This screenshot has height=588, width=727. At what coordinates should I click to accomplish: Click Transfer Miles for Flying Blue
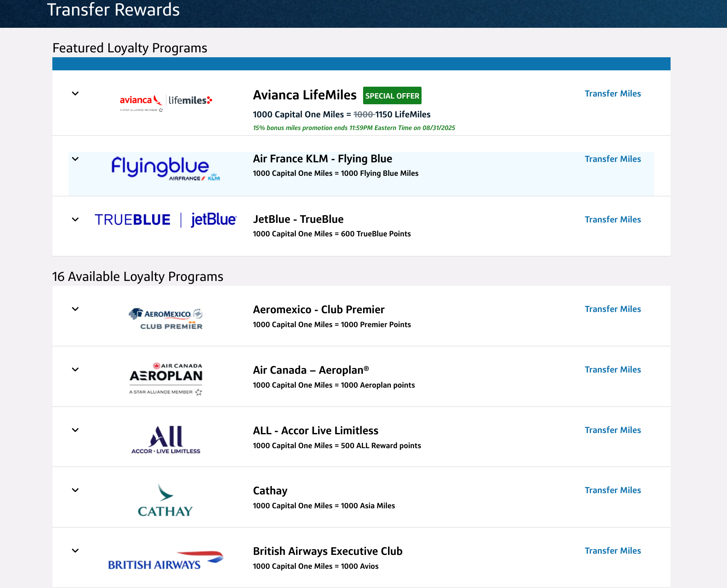click(613, 159)
